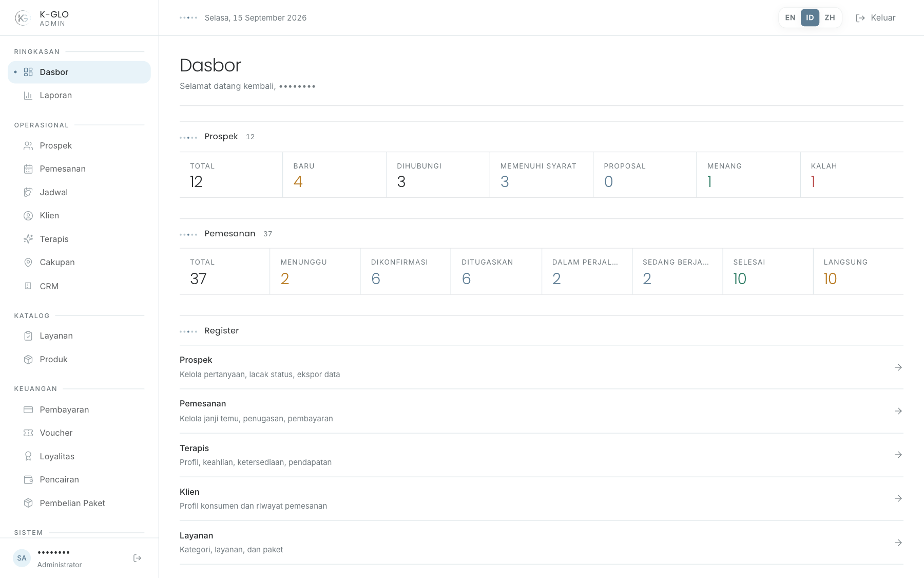The width and height of the screenshot is (924, 578).
Task: Click the SA user avatar
Action: [22, 558]
